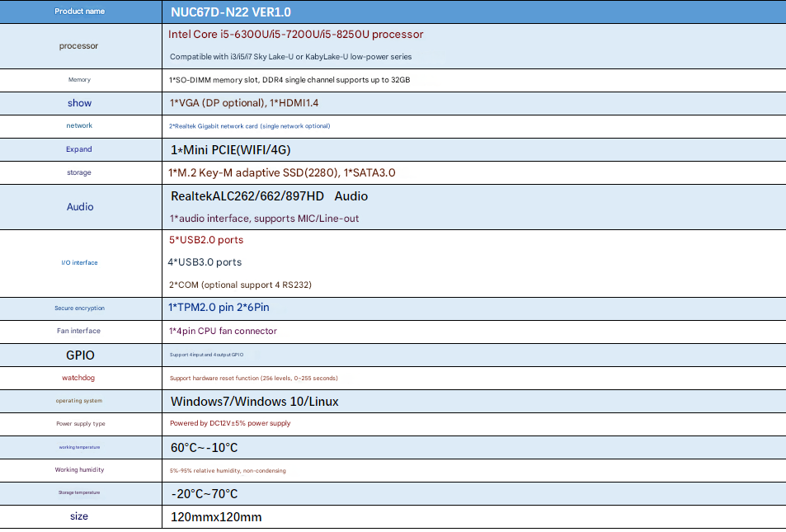Click the 'processor' row label
The height and width of the screenshot is (532, 786).
coord(78,45)
